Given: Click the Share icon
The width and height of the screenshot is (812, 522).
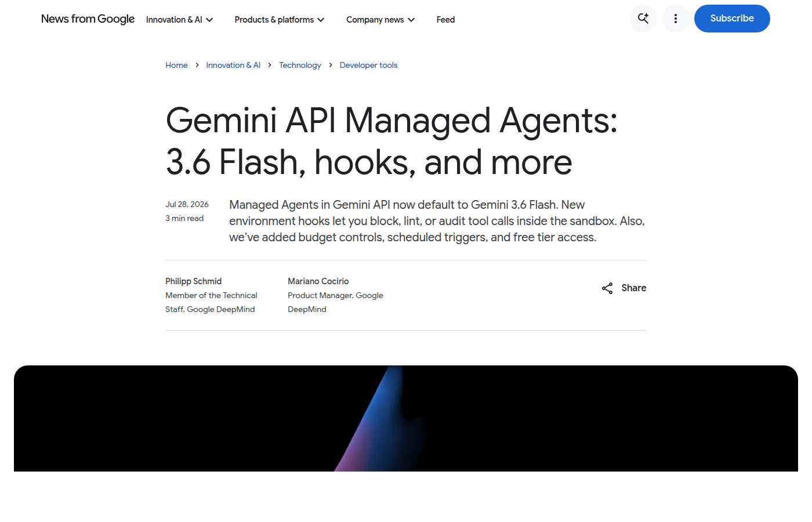Looking at the screenshot, I should pyautogui.click(x=607, y=288).
